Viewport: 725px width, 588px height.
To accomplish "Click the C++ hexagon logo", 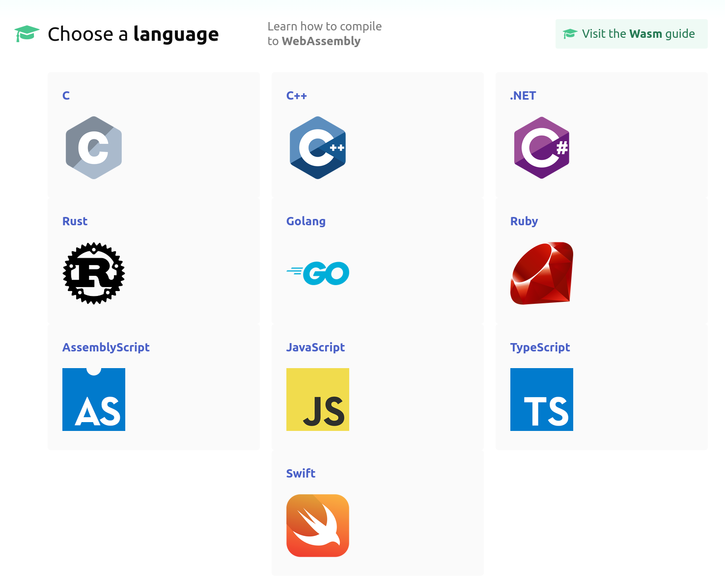I will tap(318, 148).
